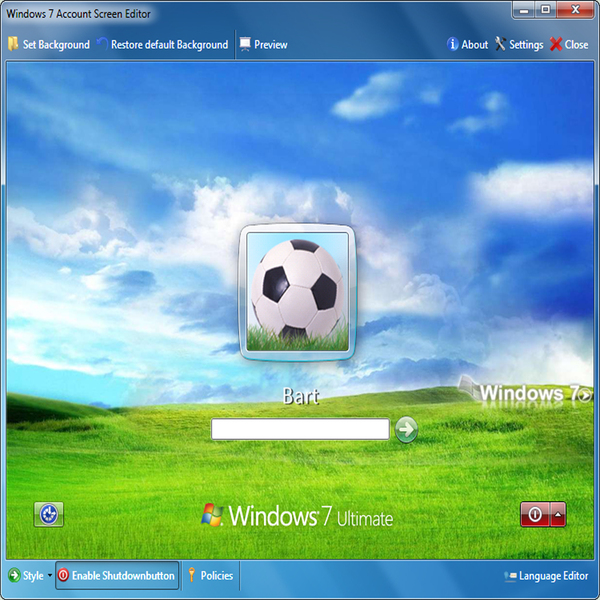Viewport: 600px width, 600px height.
Task: Open the Language Editor
Action: pyautogui.click(x=546, y=576)
